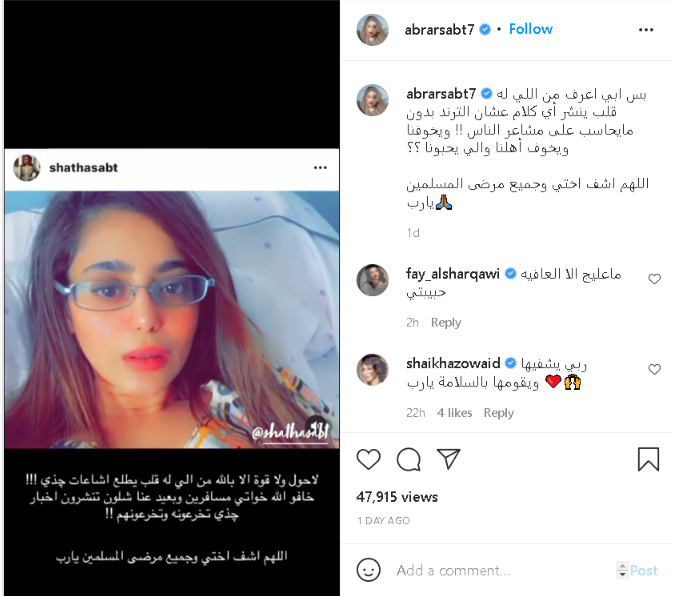
Task: View the 4 likes on the comment
Action: (x=454, y=412)
